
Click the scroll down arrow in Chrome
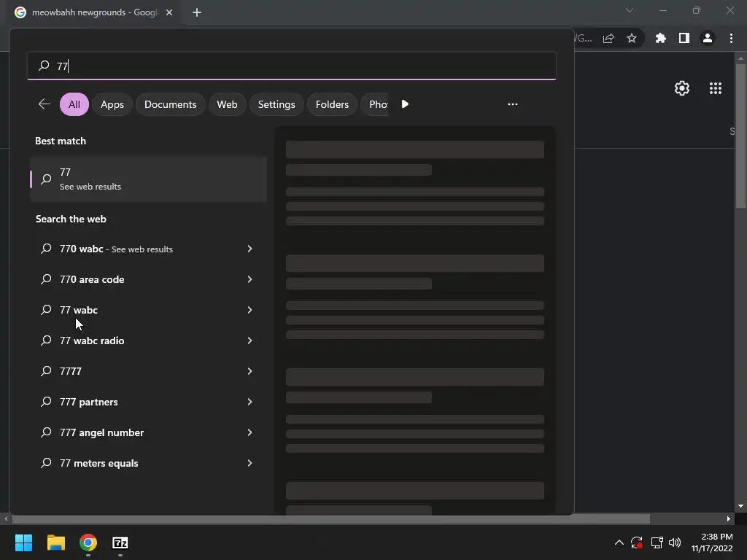pos(740,506)
